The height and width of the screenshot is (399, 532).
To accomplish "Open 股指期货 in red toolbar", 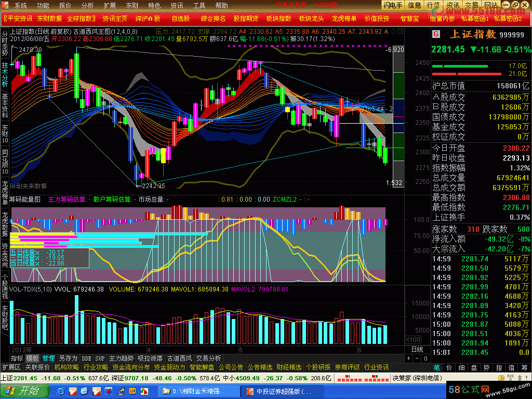I will tap(246, 19).
